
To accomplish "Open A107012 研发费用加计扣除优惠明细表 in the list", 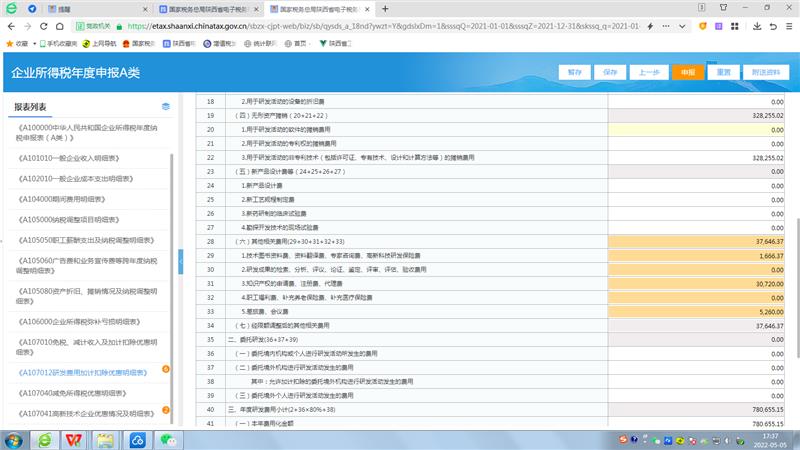I will (x=84, y=372).
